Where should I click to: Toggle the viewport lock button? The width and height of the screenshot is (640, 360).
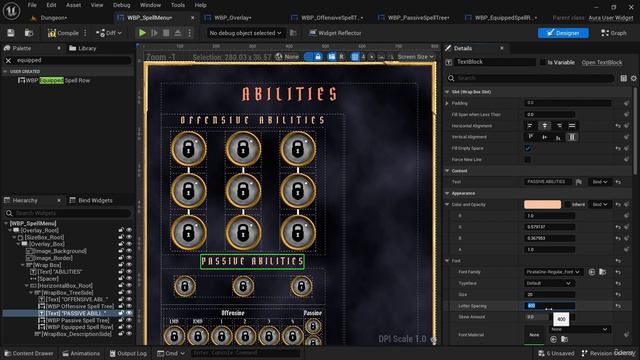pyautogui.click(x=318, y=57)
